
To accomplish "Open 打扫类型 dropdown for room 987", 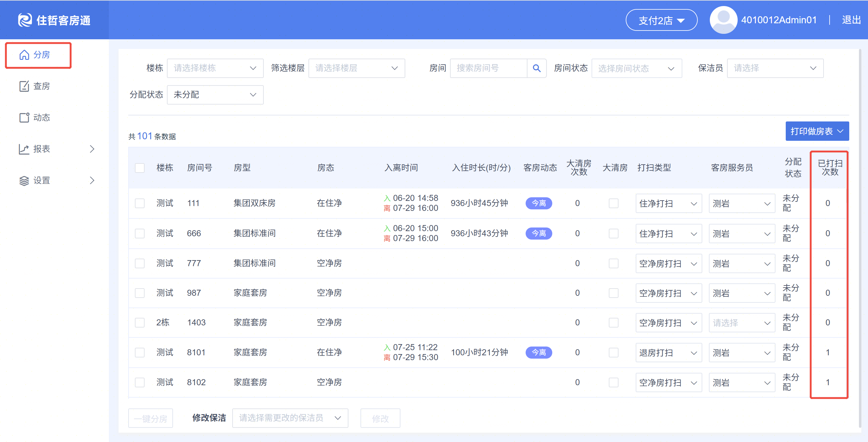I will point(668,293).
